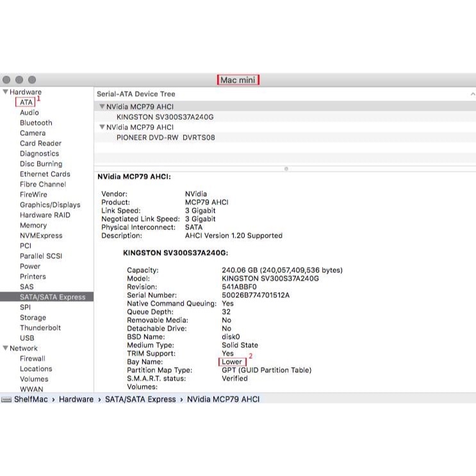This screenshot has width=476, height=476.
Task: Click the revision value 541ABBF0
Action: [239, 287]
